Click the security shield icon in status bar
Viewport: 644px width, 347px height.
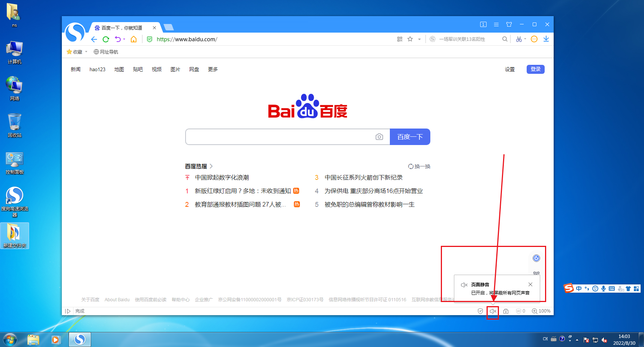click(480, 311)
